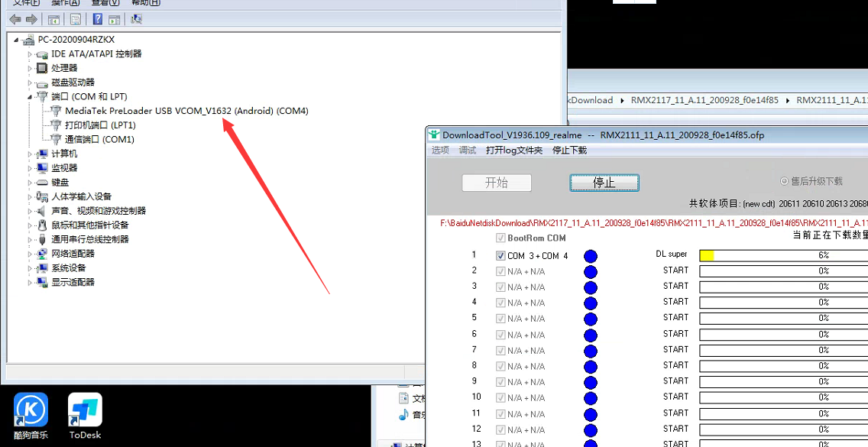Click the speaker icon for 声音、视频和游戏控制器
The image size is (868, 447).
click(42, 211)
